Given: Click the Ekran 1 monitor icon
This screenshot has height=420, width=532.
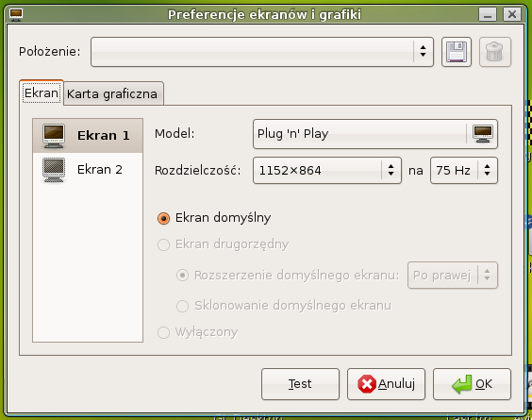Looking at the screenshot, I should pyautogui.click(x=54, y=136).
